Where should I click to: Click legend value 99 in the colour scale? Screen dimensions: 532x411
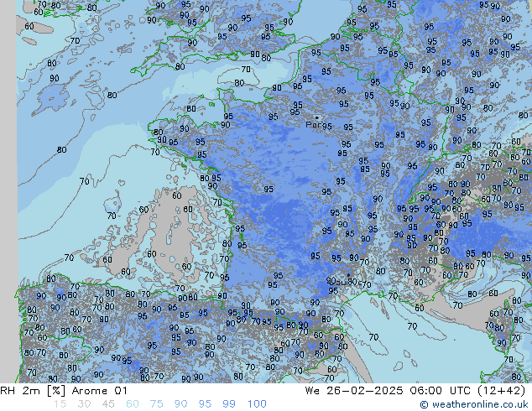[229, 404]
